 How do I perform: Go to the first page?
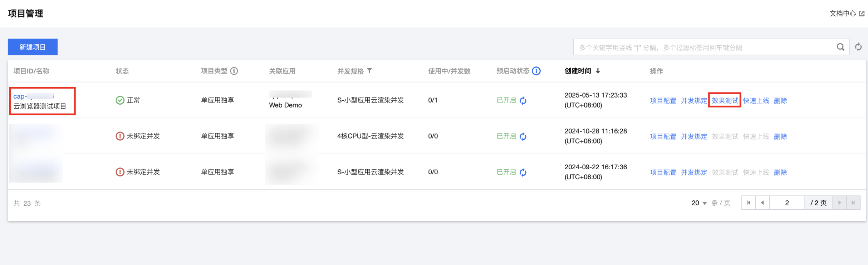tap(749, 203)
